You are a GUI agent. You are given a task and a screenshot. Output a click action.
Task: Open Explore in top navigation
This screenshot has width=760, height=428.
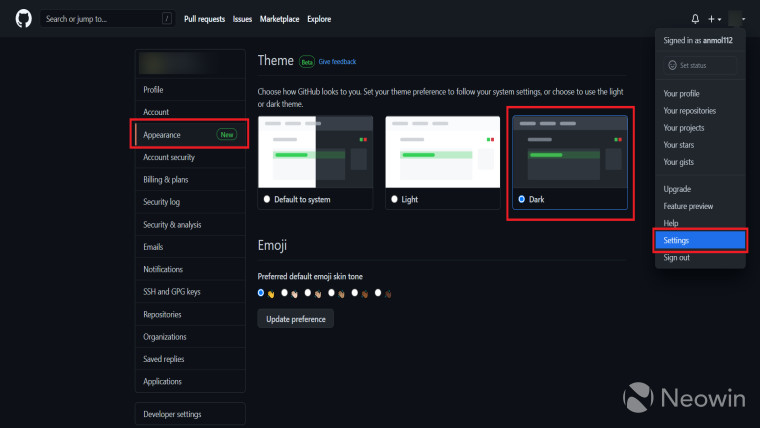(x=319, y=19)
